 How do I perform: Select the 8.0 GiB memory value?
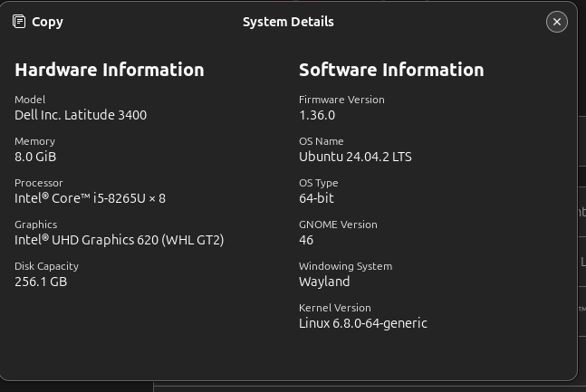point(35,157)
